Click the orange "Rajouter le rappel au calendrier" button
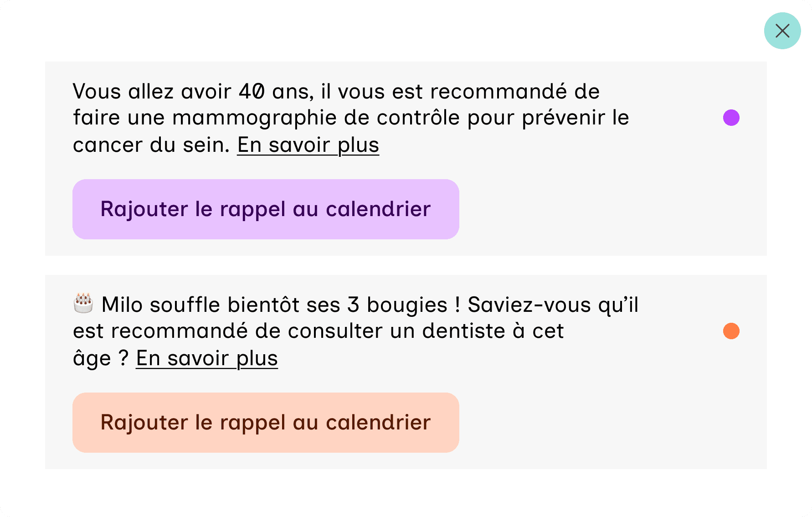Image resolution: width=812 pixels, height=517 pixels. coord(265,423)
